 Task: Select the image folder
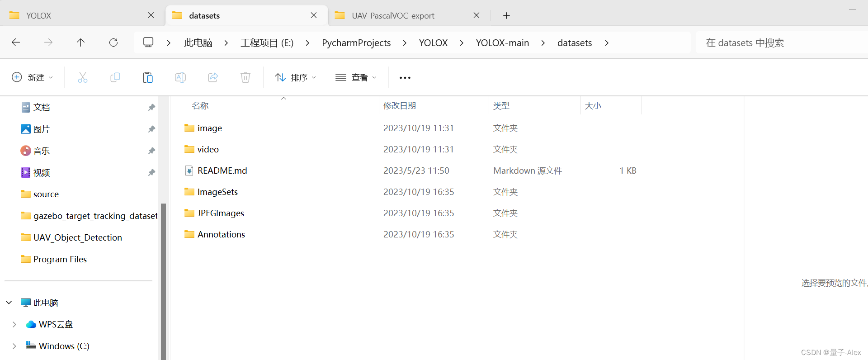coord(209,128)
